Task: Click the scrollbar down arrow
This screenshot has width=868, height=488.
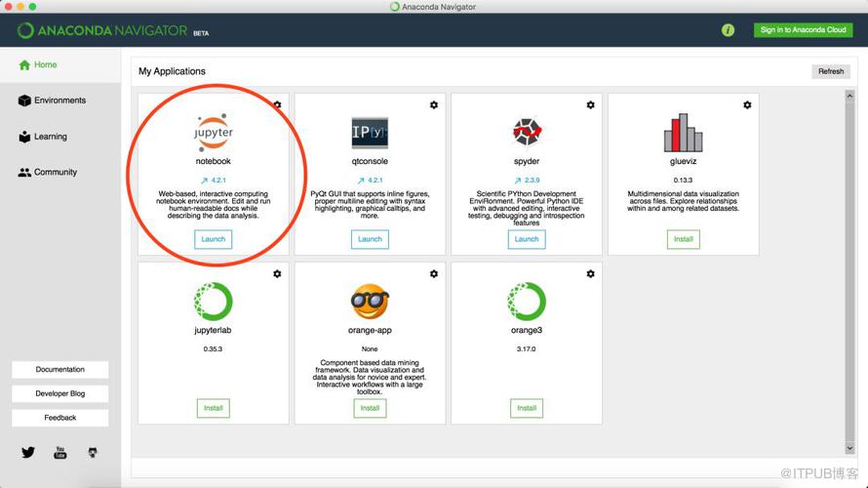Action: pyautogui.click(x=849, y=448)
